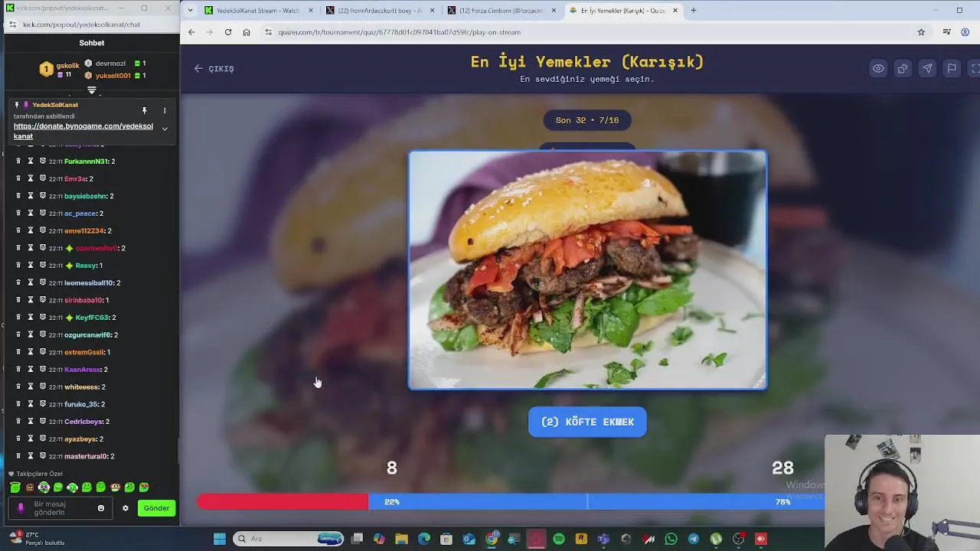Open the donate.bynogame.com pinned link
The image size is (980, 551).
[x=83, y=131]
